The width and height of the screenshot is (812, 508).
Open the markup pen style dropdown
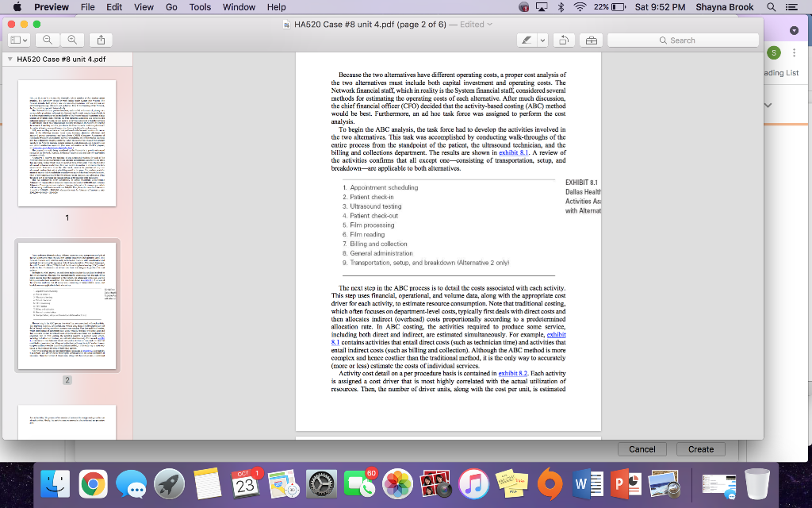click(542, 38)
